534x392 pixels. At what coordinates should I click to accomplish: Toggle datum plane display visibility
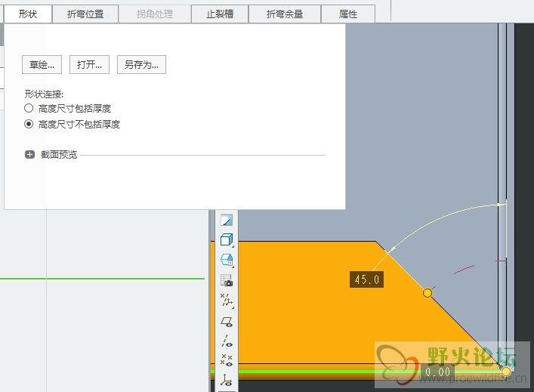227,322
